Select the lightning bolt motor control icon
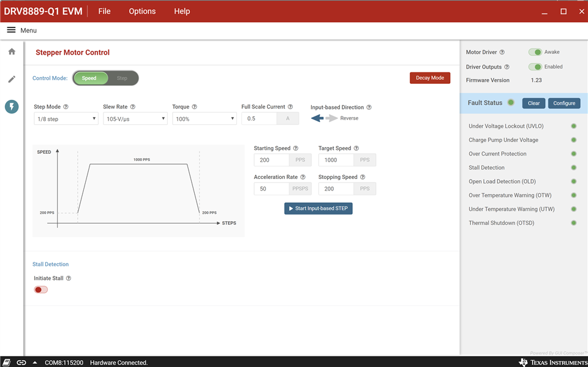The height and width of the screenshot is (367, 588). (12, 107)
